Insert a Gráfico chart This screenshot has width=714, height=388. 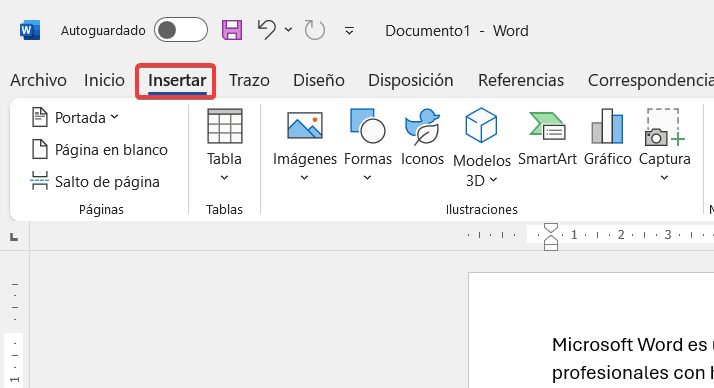point(607,137)
